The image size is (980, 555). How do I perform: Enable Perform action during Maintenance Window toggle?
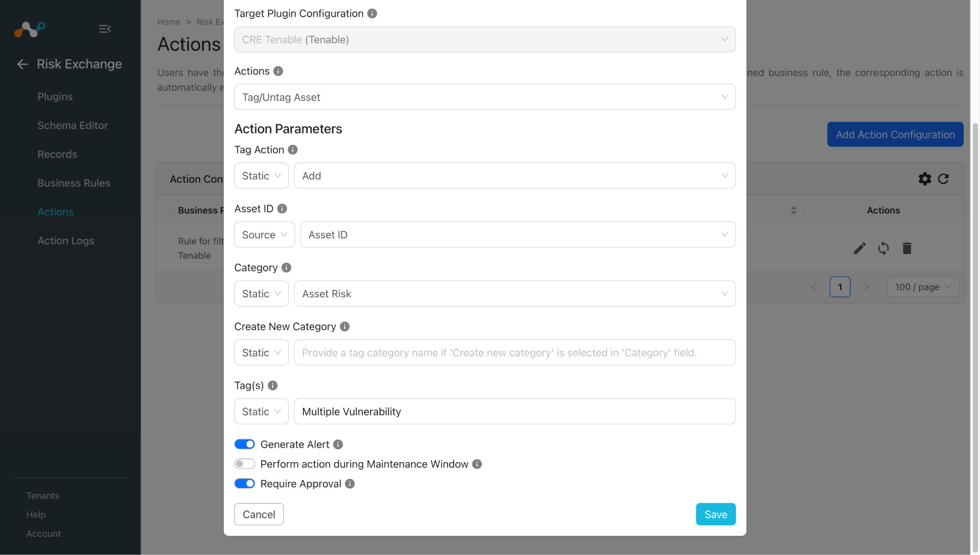(245, 464)
